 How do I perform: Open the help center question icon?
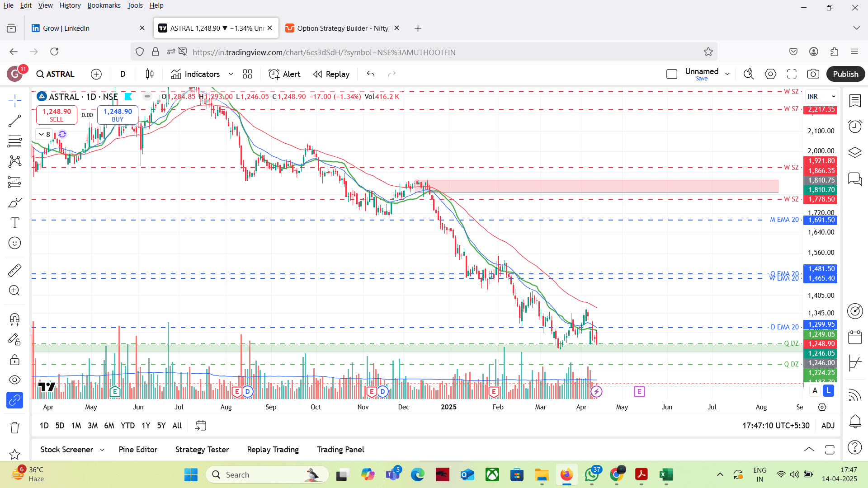click(855, 447)
